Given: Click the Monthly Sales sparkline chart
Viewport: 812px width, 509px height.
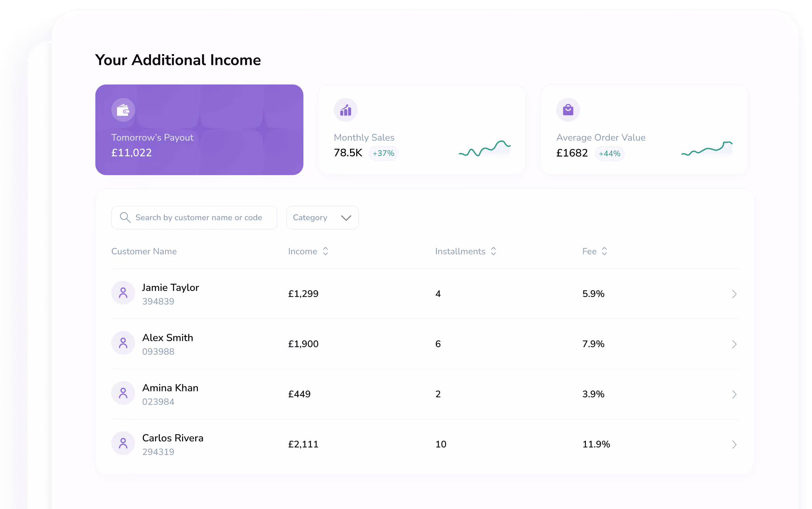Looking at the screenshot, I should [484, 148].
